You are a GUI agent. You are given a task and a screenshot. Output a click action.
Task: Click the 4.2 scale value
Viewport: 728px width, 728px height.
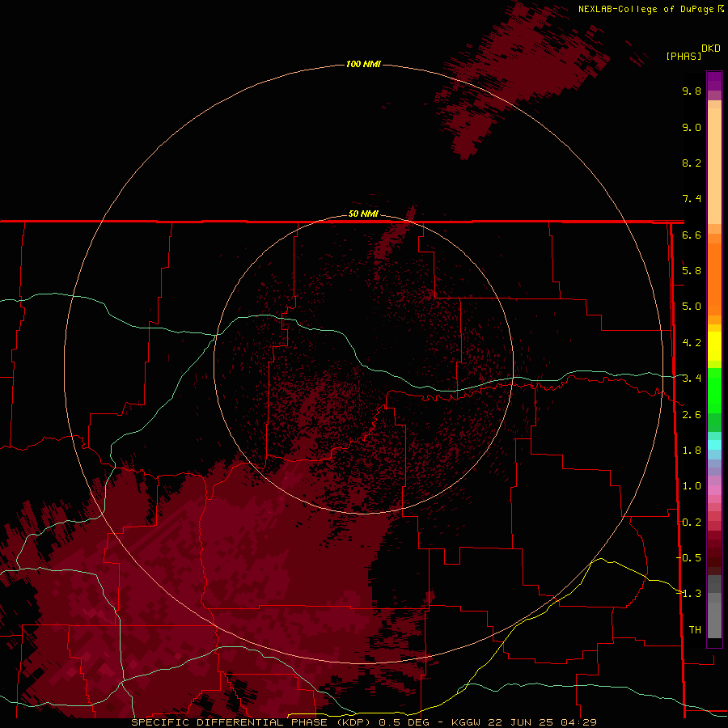[692, 343]
